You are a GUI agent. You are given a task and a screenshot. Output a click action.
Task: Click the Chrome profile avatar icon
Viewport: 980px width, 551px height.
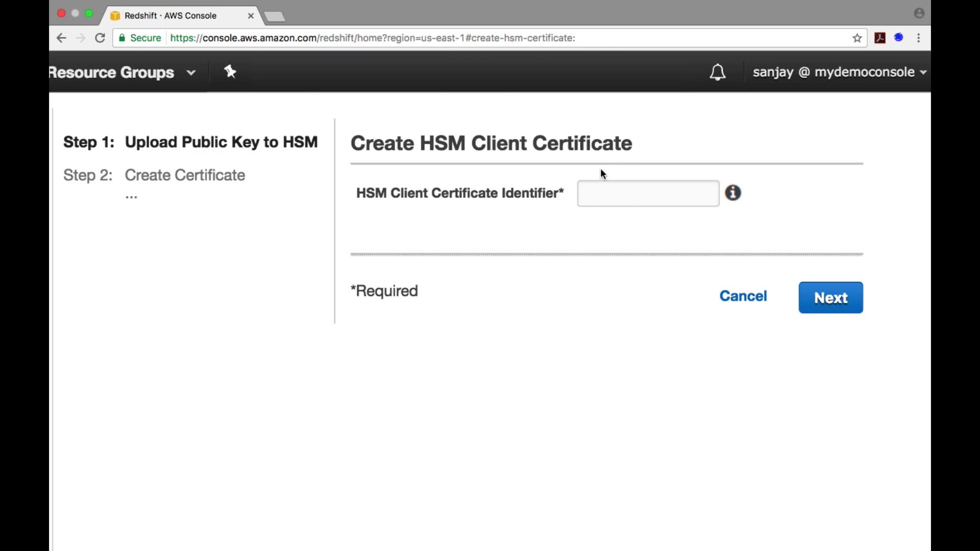point(919,14)
